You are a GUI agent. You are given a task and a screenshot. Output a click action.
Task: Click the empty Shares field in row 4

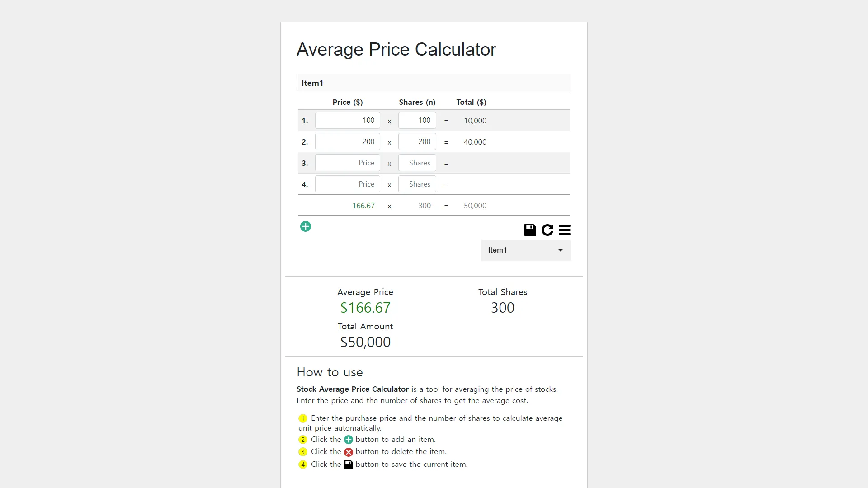pyautogui.click(x=417, y=184)
